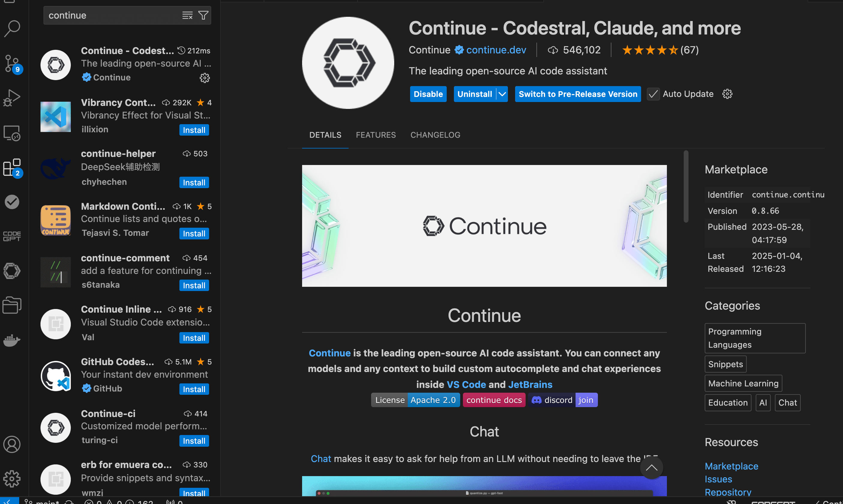Select the AI category tag
This screenshot has width=843, height=504.
tap(763, 403)
